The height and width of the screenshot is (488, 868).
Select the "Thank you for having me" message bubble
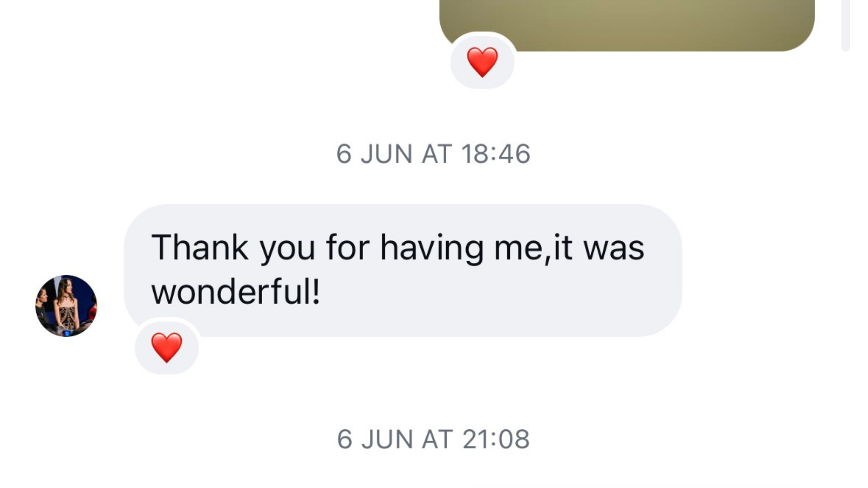point(403,270)
